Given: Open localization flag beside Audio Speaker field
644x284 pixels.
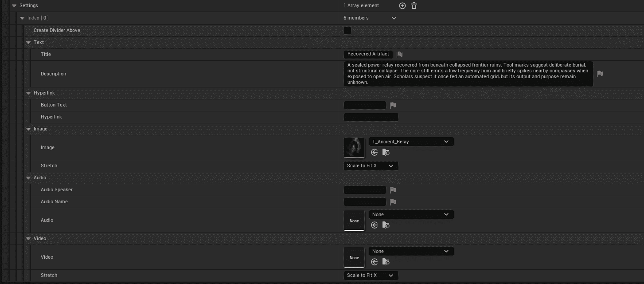Looking at the screenshot, I should [393, 190].
